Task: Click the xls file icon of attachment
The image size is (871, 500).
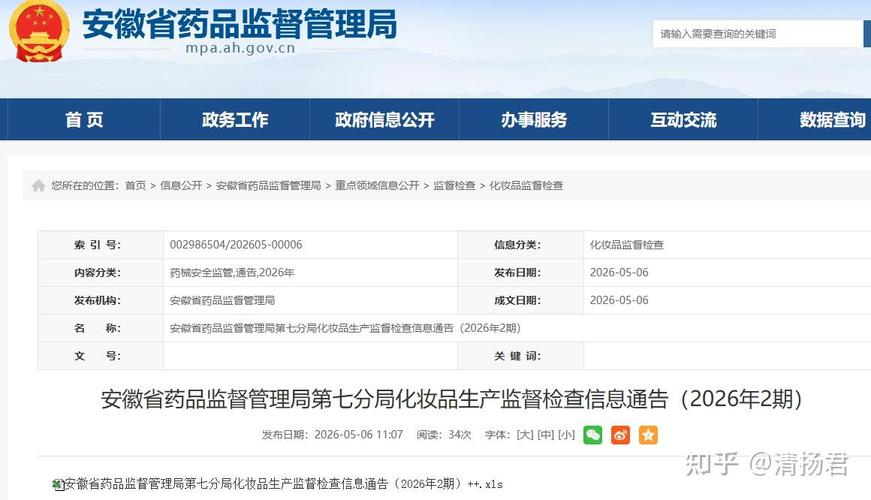Action: (x=58, y=484)
